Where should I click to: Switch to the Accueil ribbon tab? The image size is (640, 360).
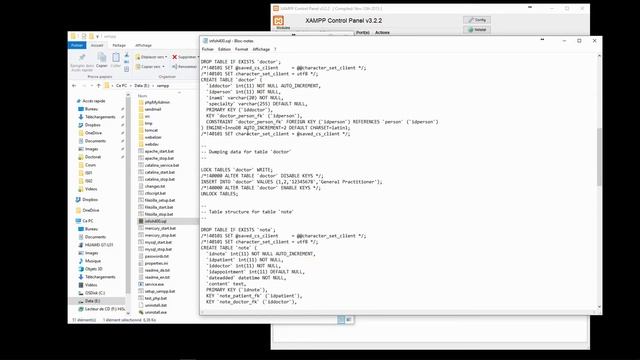pyautogui.click(x=97, y=45)
